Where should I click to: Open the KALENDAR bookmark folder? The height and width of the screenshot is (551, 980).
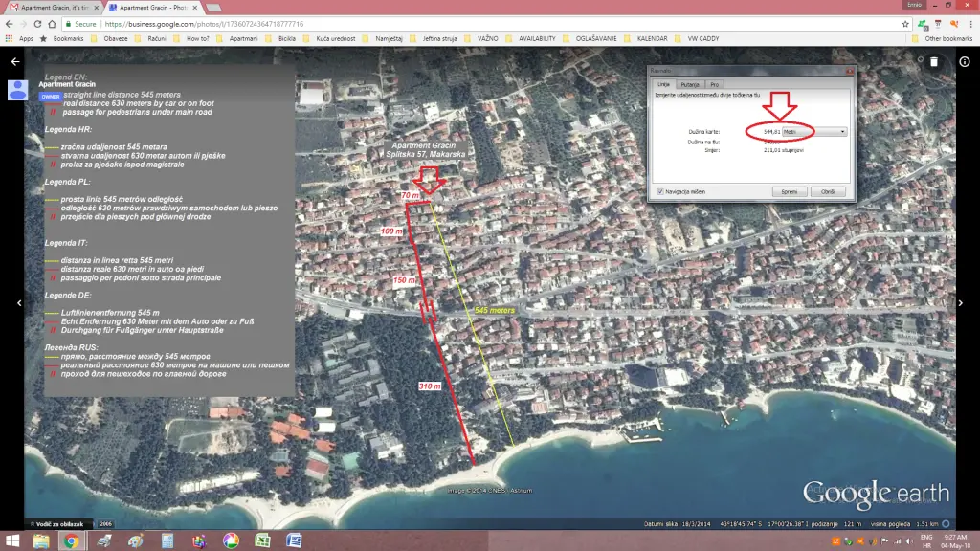(653, 38)
